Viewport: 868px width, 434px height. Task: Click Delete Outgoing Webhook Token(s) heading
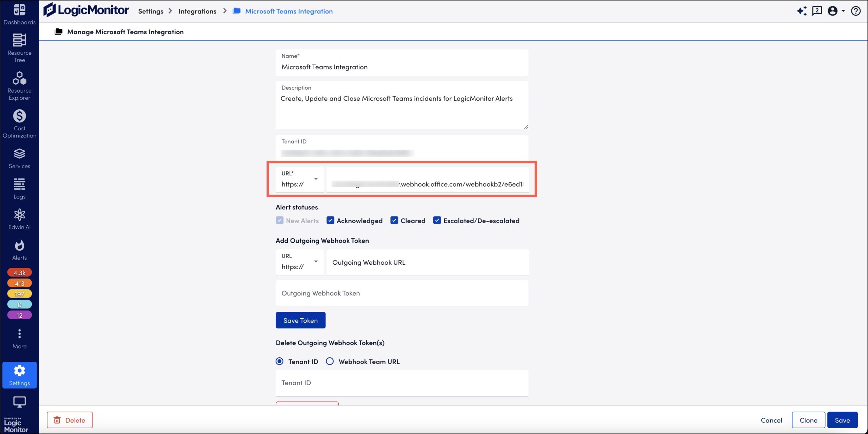[330, 343]
